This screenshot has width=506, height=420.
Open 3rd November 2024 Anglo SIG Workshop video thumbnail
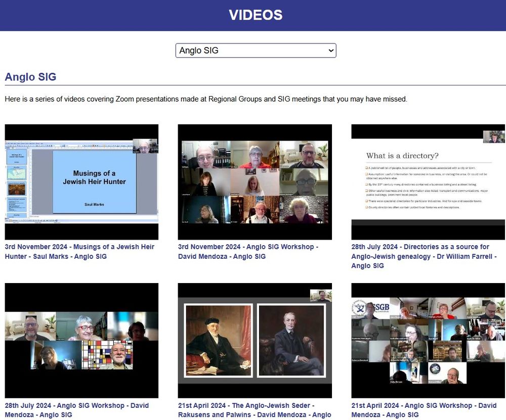point(255,182)
